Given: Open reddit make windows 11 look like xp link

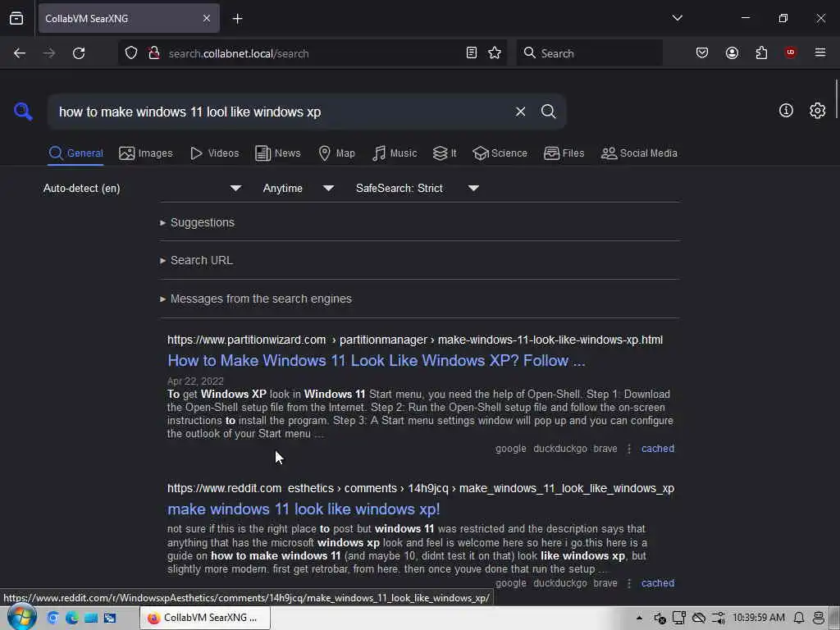Looking at the screenshot, I should pos(304,509).
